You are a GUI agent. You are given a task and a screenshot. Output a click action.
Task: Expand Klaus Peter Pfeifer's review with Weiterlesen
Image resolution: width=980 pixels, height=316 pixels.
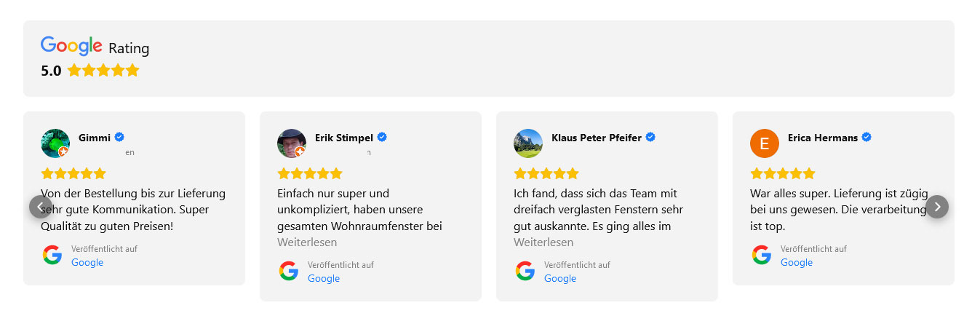click(x=543, y=242)
